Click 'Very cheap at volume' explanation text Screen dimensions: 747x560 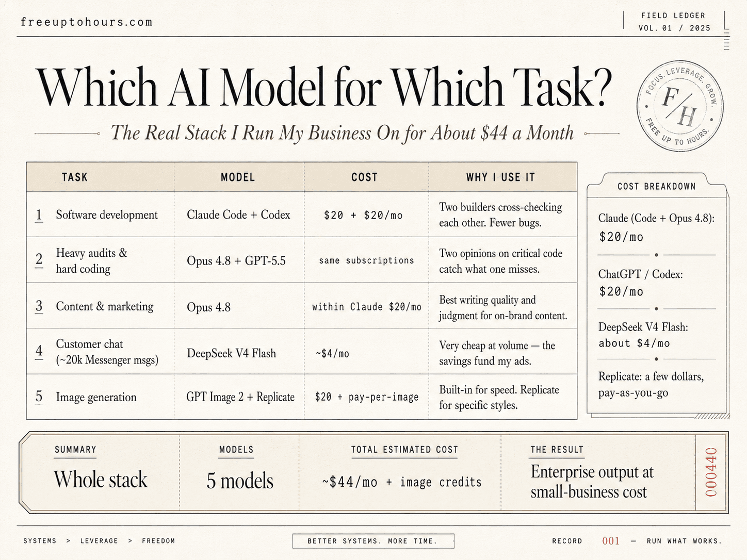coord(497,353)
